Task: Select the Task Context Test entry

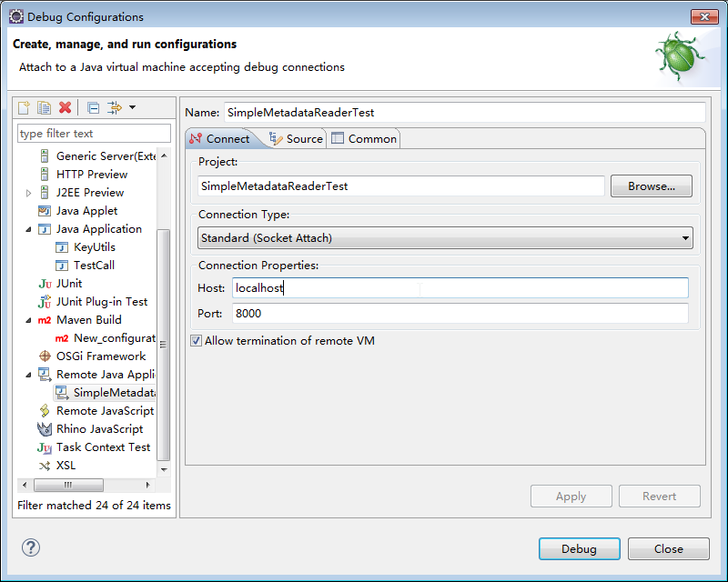Action: point(95,447)
